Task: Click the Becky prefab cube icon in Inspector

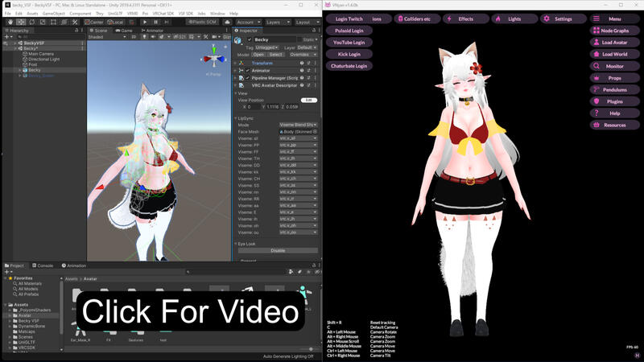Action: [x=237, y=39]
